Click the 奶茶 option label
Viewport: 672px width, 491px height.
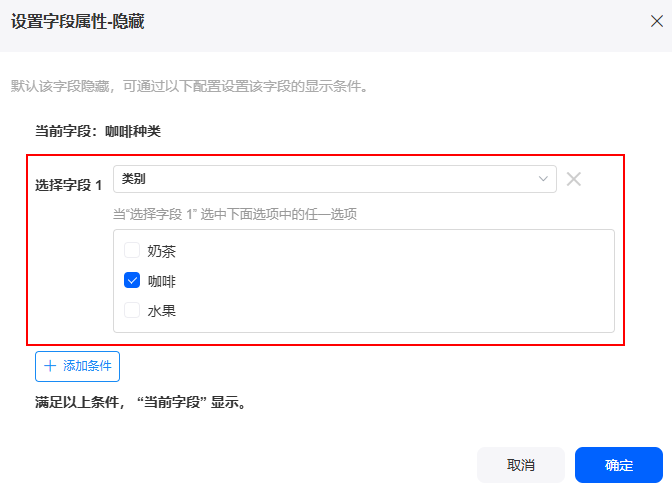point(162,251)
